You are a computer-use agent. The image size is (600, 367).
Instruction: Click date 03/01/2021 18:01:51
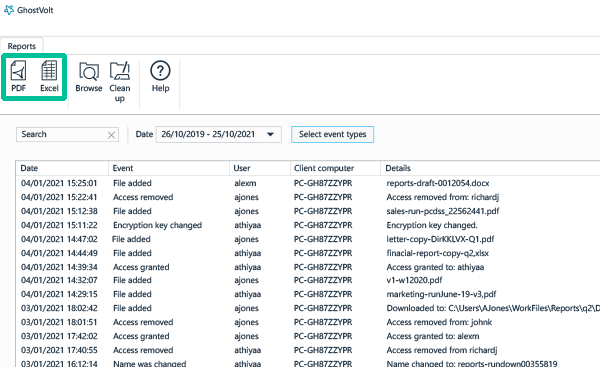pos(59,322)
